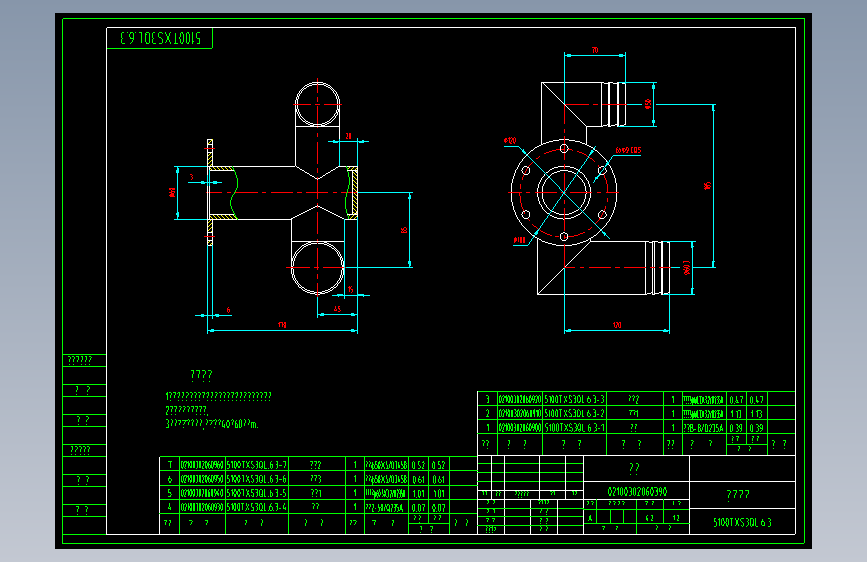Click part code 5100TXS30L.6.3-7 in parts list
Viewport: 867px width, 562px height.
coord(257,465)
